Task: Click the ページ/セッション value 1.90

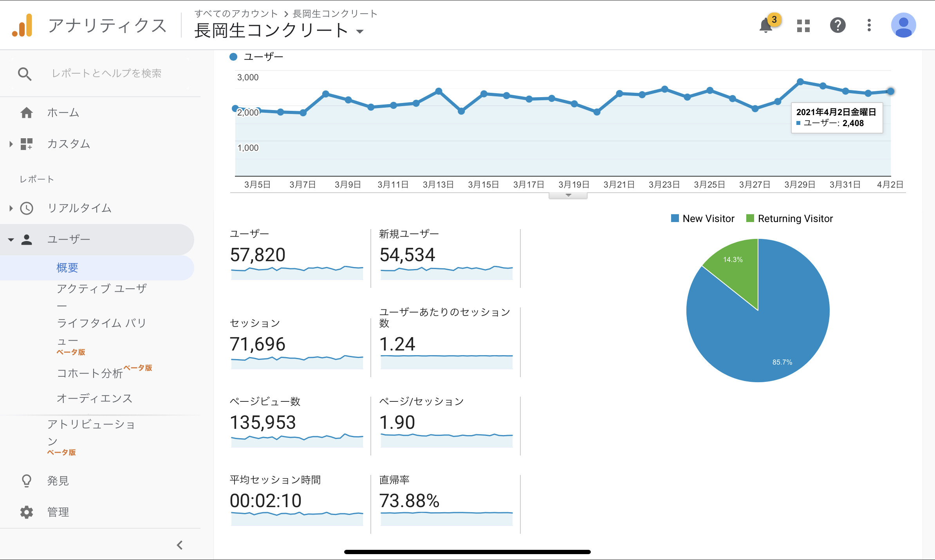Action: click(397, 423)
